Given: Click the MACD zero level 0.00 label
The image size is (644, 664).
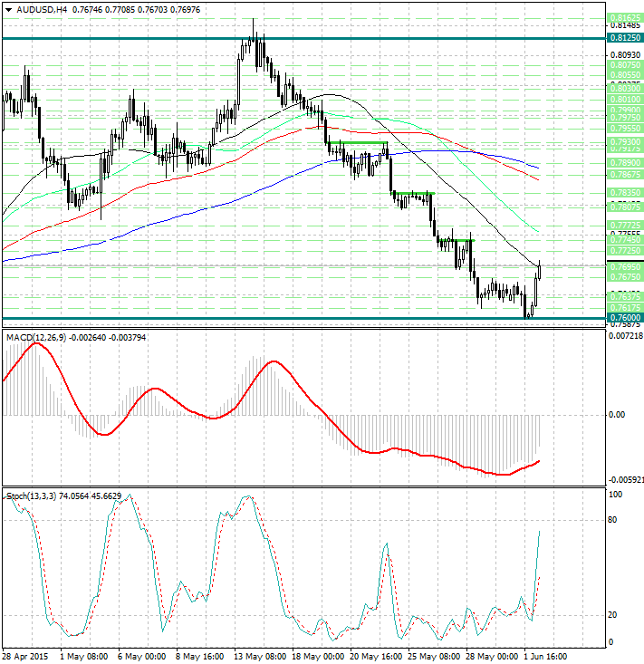Looking at the screenshot, I should [616, 415].
